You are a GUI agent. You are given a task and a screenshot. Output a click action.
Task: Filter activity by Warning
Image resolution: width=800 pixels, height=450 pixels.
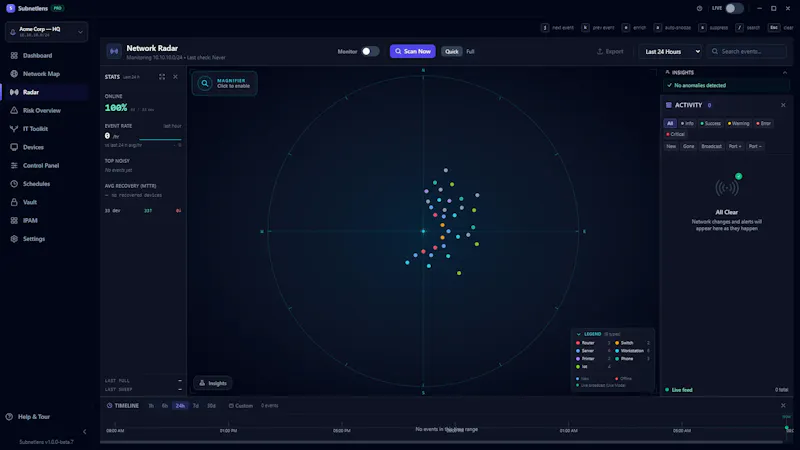(739, 123)
